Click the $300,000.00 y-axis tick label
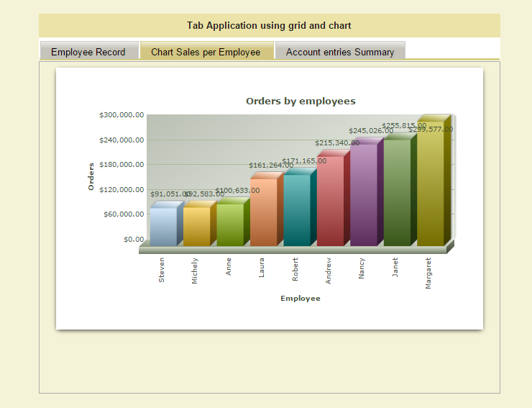The height and width of the screenshot is (408, 532). coord(121,115)
